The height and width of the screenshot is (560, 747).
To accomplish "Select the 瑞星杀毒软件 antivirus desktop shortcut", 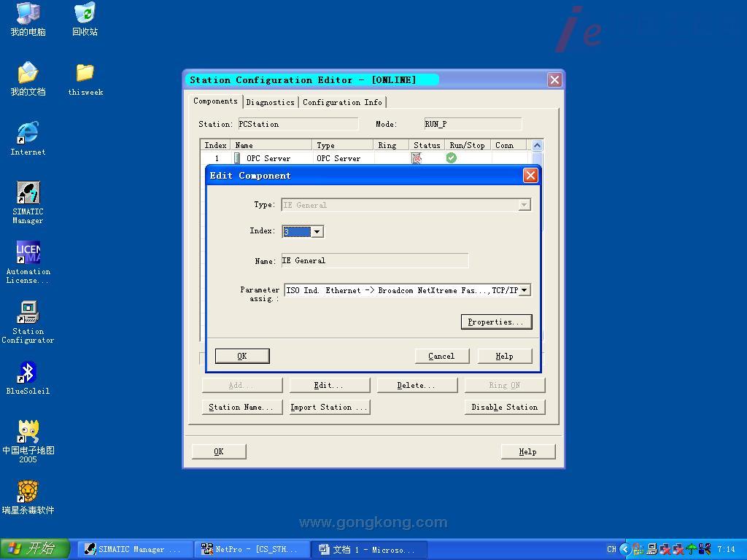I will point(28,497).
